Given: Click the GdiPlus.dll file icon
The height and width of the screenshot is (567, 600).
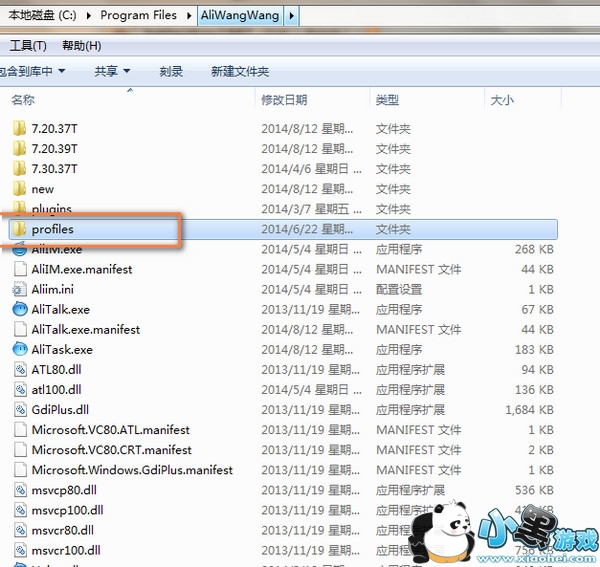Looking at the screenshot, I should (20, 410).
